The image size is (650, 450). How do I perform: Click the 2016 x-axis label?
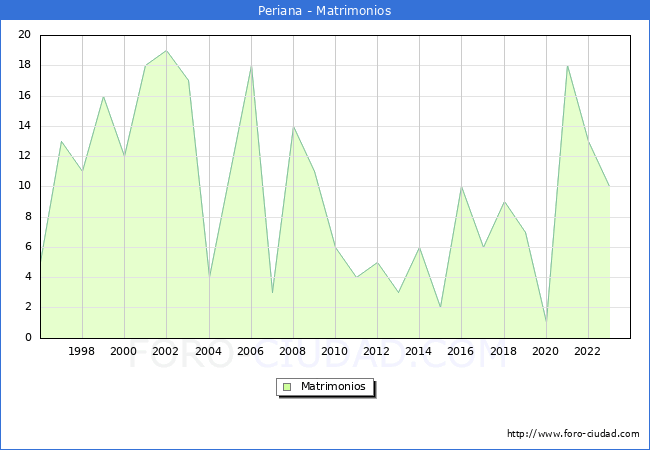click(x=461, y=351)
